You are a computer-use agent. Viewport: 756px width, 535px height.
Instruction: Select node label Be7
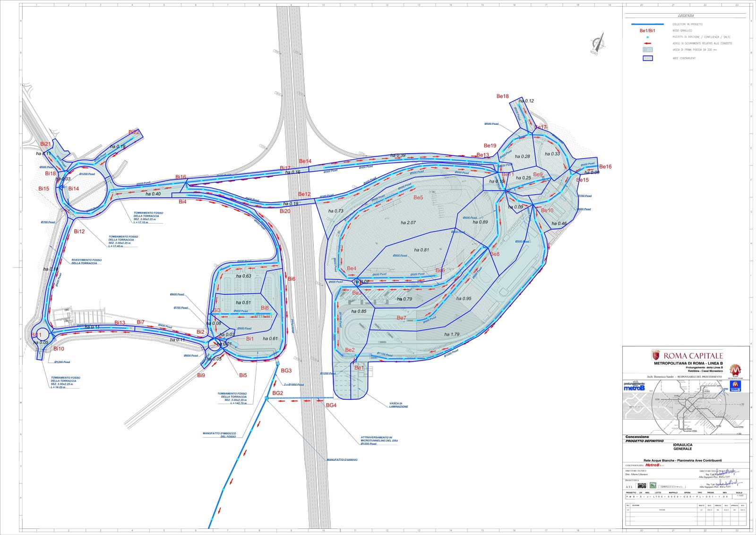pyautogui.click(x=401, y=318)
